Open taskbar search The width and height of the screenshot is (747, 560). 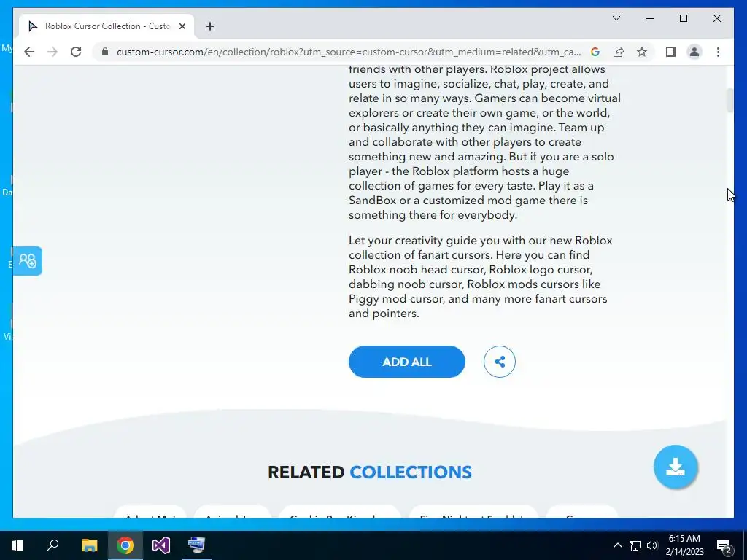(53, 545)
